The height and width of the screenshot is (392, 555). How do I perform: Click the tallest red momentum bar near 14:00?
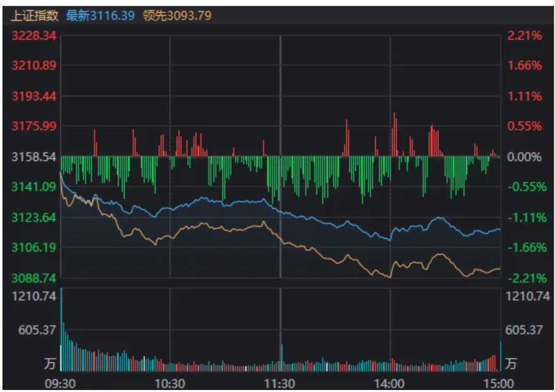394,134
